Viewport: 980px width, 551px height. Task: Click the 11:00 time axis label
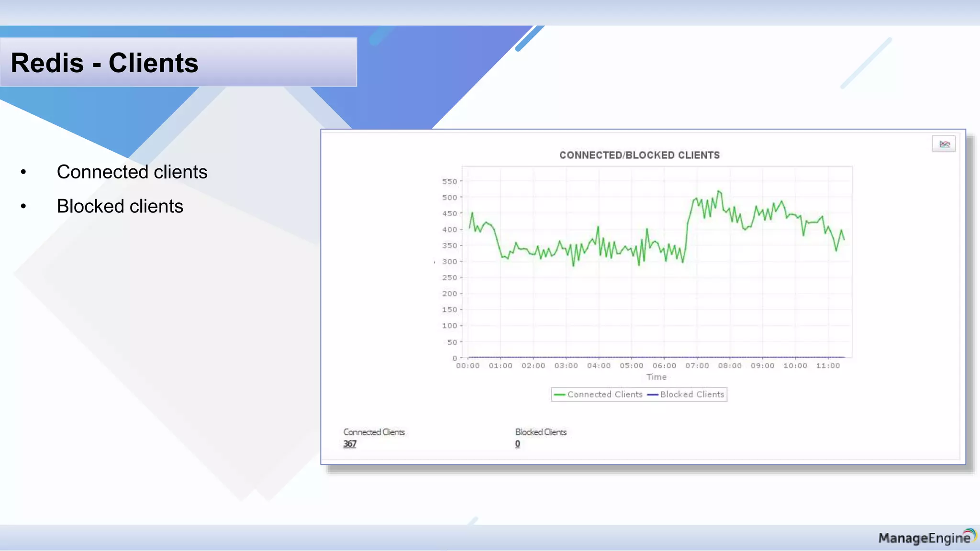coord(828,366)
